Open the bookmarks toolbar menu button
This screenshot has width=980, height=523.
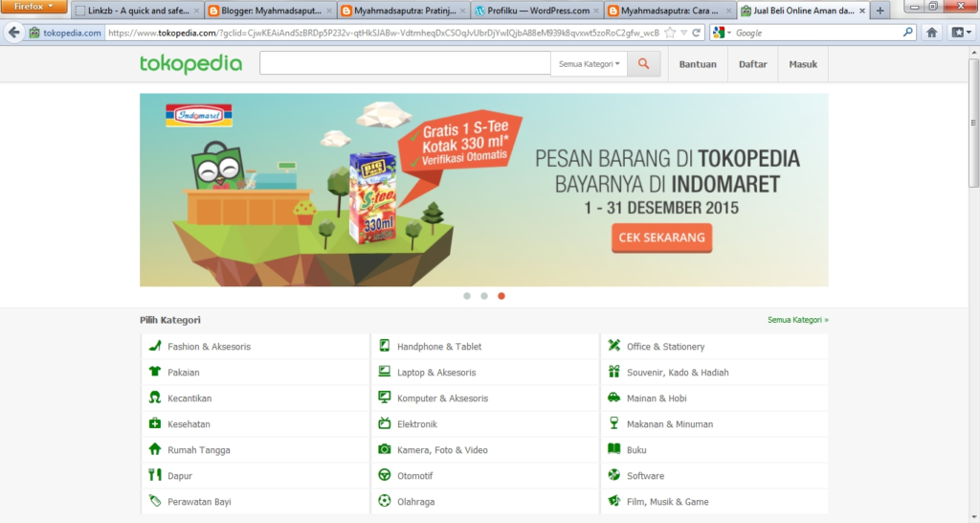click(961, 33)
